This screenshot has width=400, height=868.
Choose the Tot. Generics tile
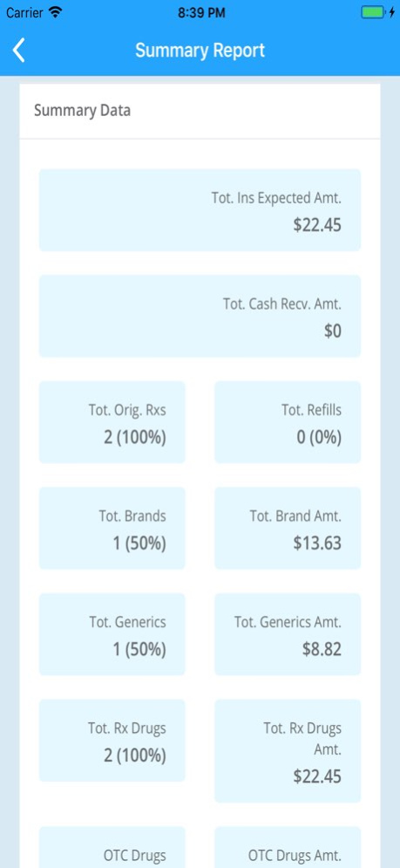coord(112,634)
